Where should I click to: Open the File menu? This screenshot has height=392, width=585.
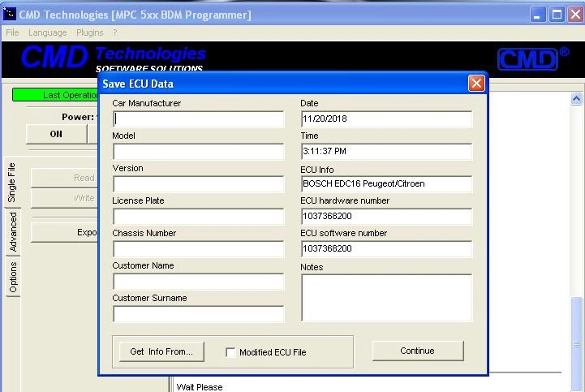click(12, 32)
